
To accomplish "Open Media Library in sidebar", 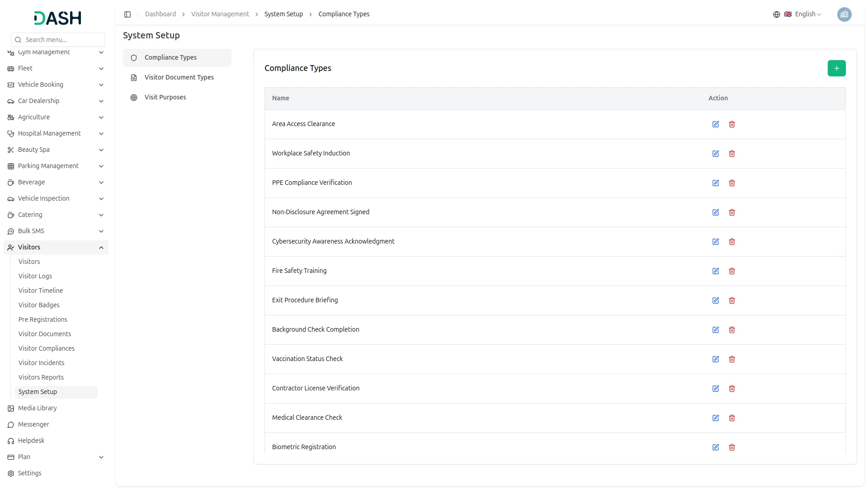I will click(56, 408).
